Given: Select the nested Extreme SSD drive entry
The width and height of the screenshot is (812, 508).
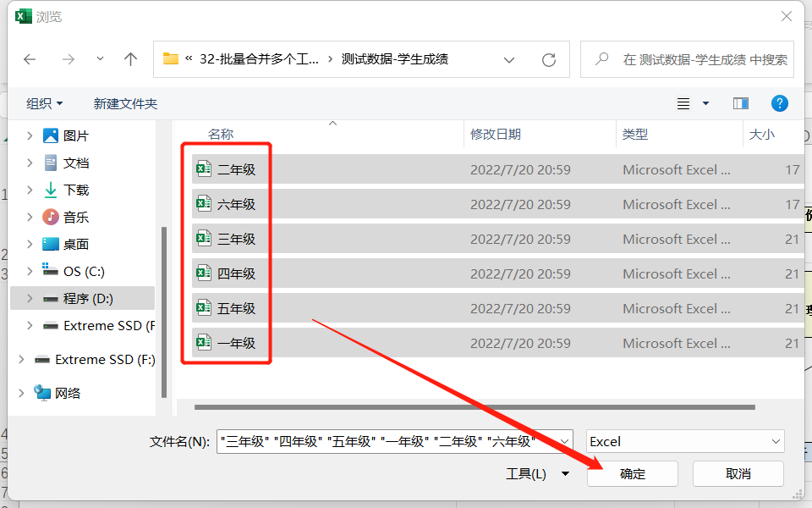Looking at the screenshot, I should pyautogui.click(x=98, y=325).
